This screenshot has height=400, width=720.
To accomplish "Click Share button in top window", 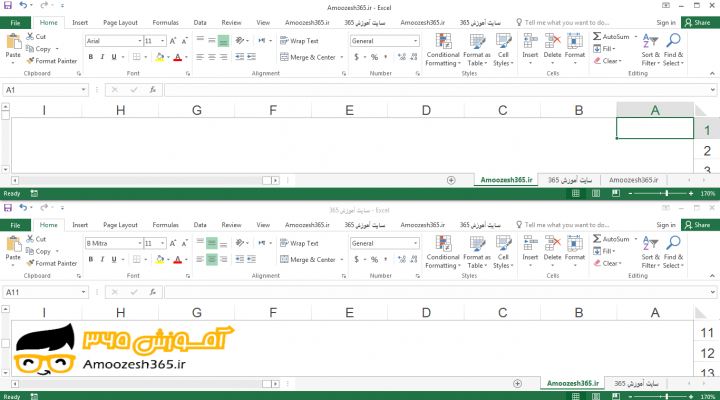I will pos(698,23).
